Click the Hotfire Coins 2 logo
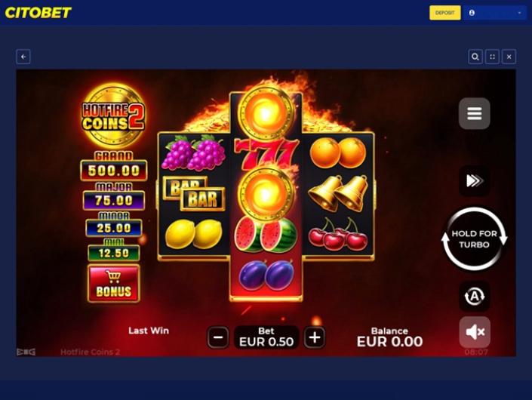 pyautogui.click(x=114, y=116)
